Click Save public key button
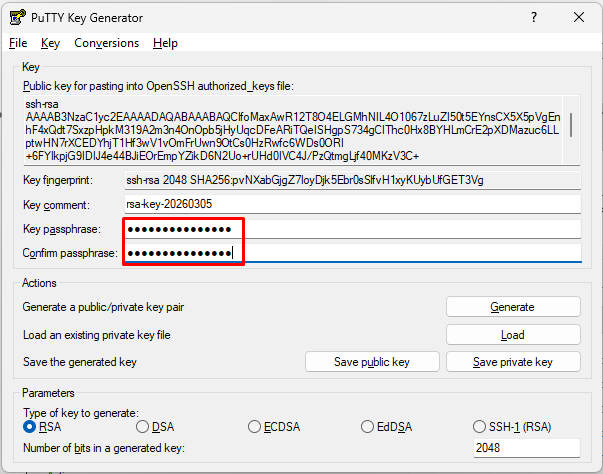The height and width of the screenshot is (474, 603). point(372,362)
